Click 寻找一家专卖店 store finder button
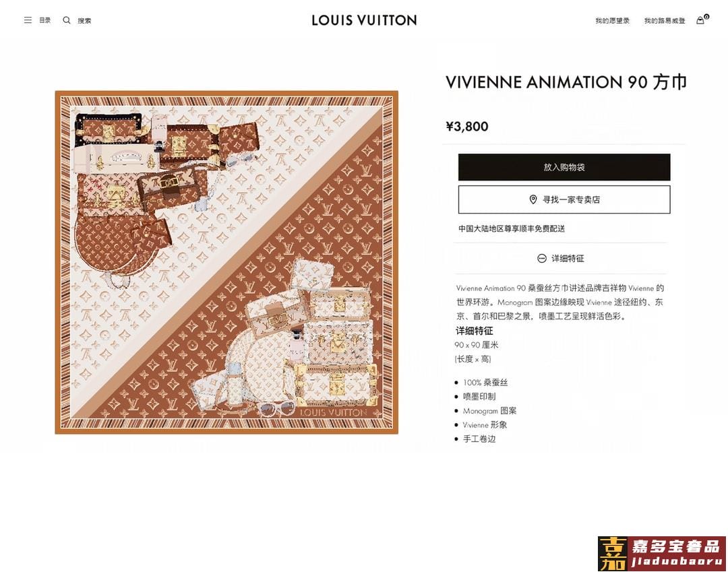The image size is (728, 574). tap(564, 199)
